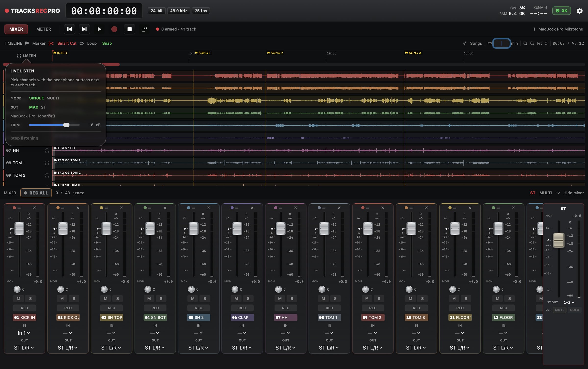Mute the 01 KICK IN channel
The height and width of the screenshot is (369, 588).
click(x=18, y=299)
